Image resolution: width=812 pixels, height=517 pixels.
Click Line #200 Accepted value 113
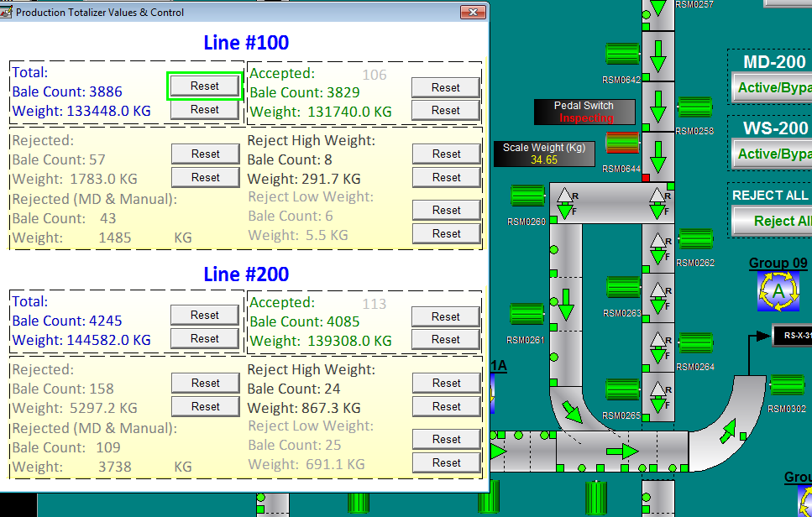[x=375, y=304]
